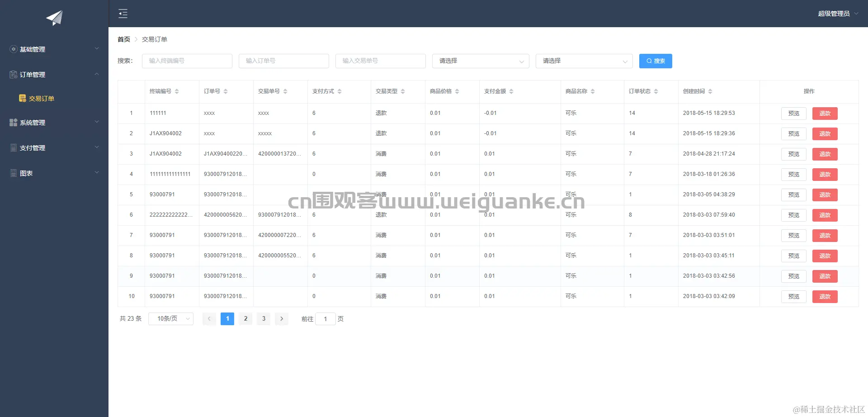Sort by 订单状态 column arrows
The width and height of the screenshot is (868, 417).
[x=656, y=91]
